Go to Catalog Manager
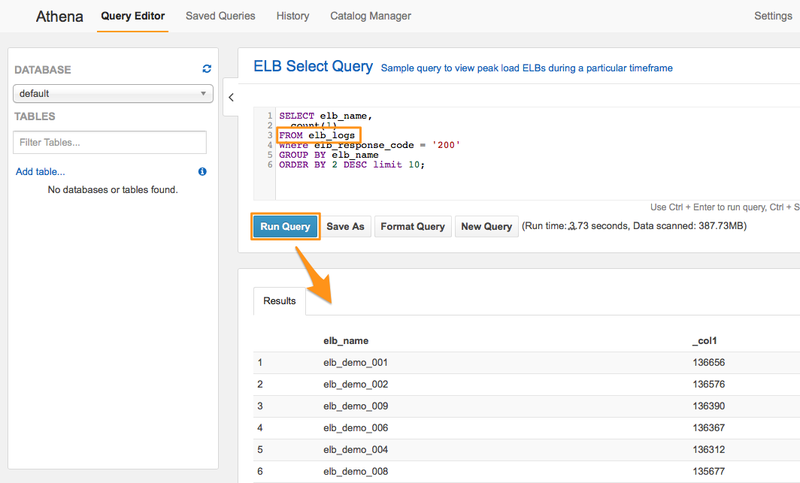Screen dimensions: 800x483 click(371, 16)
